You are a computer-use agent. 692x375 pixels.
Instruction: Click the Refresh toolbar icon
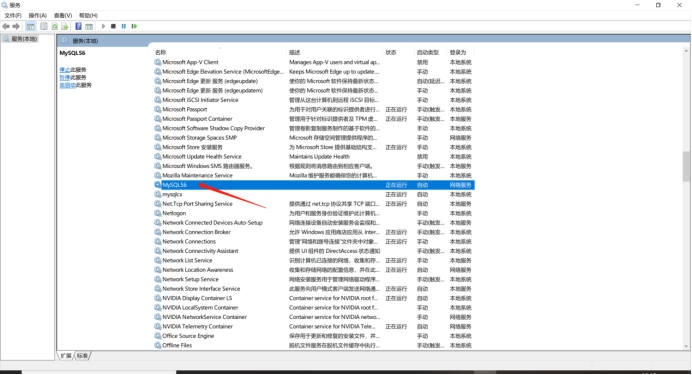[55, 26]
